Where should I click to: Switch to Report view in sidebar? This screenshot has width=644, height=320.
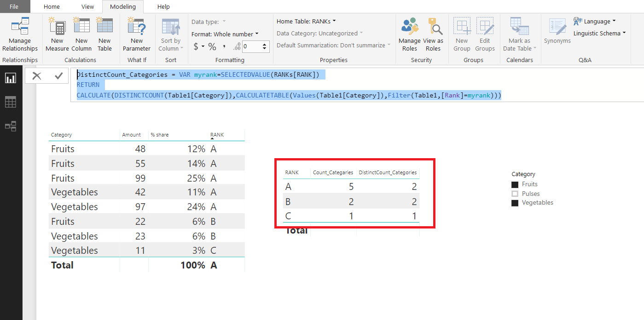pos(11,79)
